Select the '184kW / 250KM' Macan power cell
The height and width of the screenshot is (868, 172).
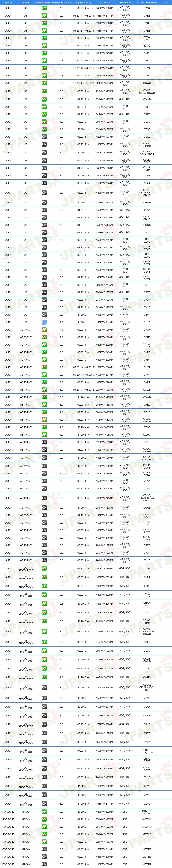pos(104,857)
